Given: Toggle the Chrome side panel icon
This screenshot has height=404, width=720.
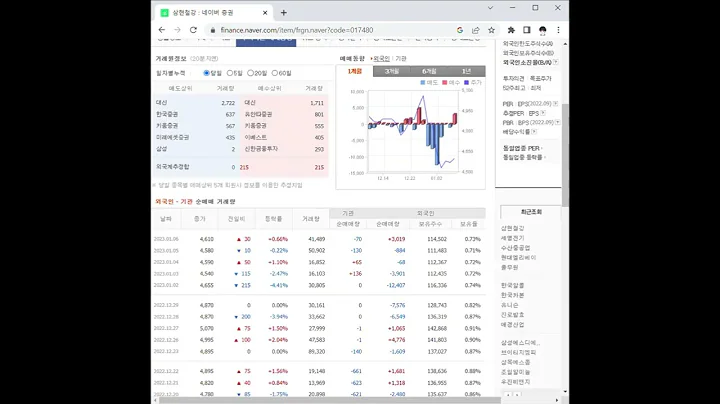Looking at the screenshot, I should tap(527, 30).
